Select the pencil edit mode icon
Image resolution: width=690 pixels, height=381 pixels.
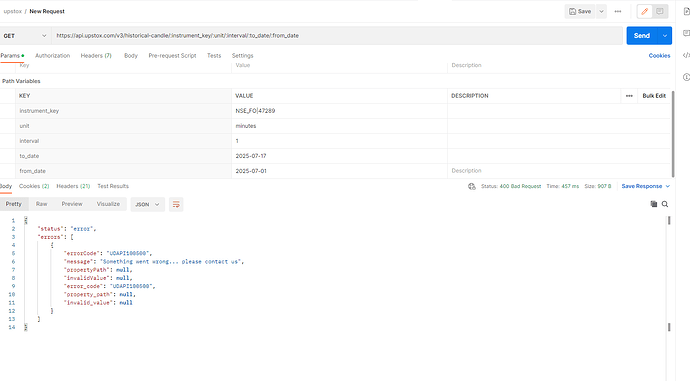(645, 11)
